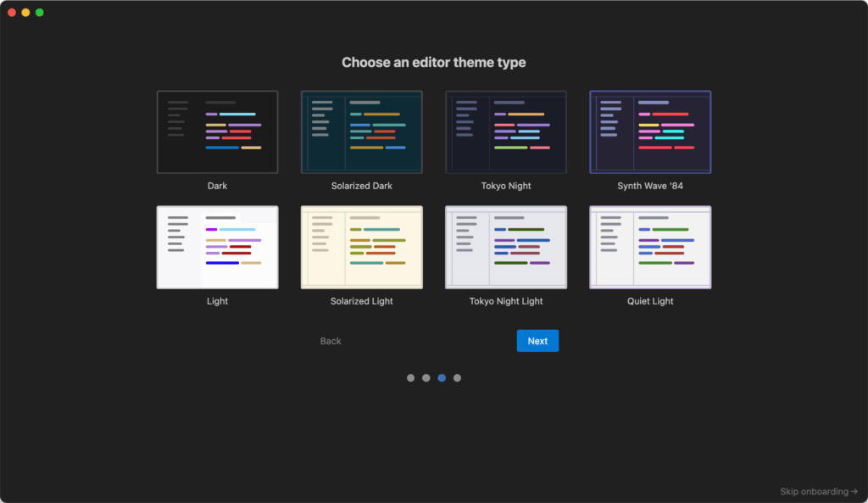Go back with the Back button
The height and width of the screenshot is (503, 868).
coord(331,341)
